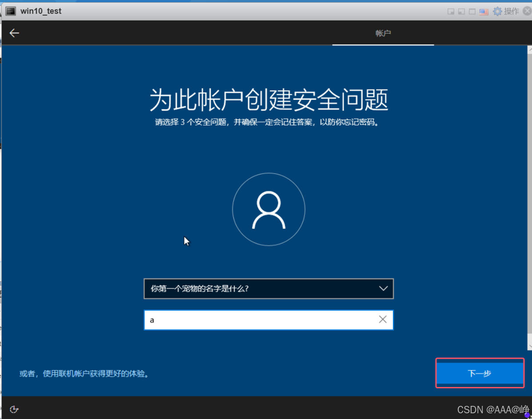532x419 pixels.
Task: Select the second window-size icon in title bar
Action: click(x=461, y=12)
